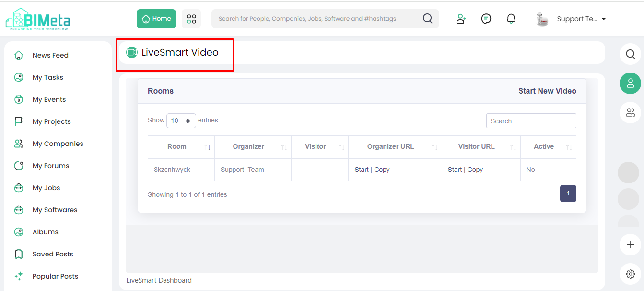Click Showing 1 to 1 of 1 entries
The image size is (644, 291).
(x=187, y=194)
